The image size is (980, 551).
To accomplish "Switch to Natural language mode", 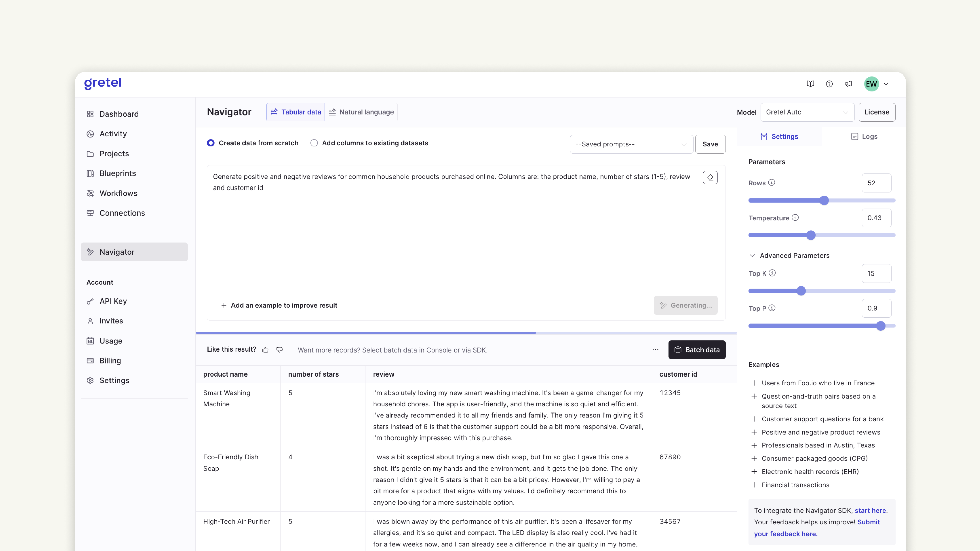I will click(x=361, y=112).
